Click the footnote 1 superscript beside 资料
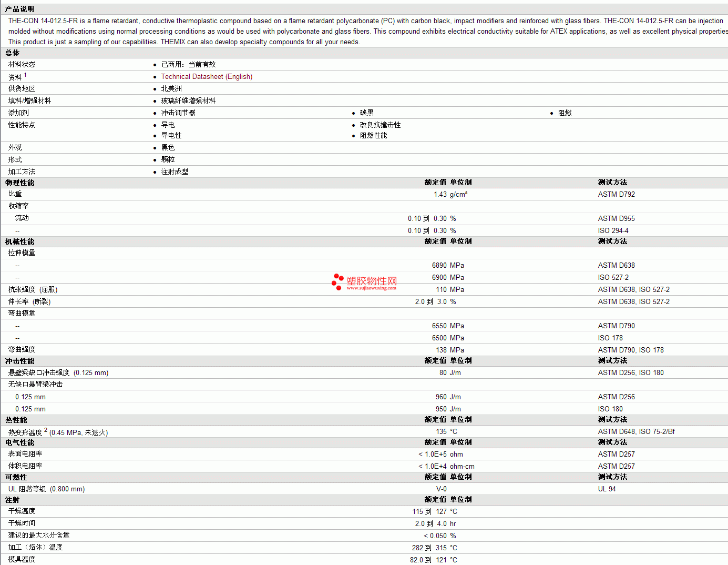Screen dimensions: 728x565 tap(25, 75)
